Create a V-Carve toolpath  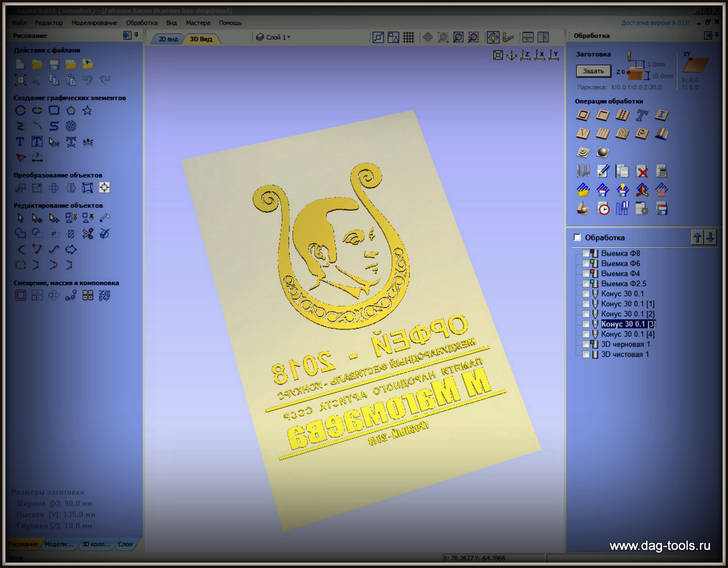(x=583, y=134)
